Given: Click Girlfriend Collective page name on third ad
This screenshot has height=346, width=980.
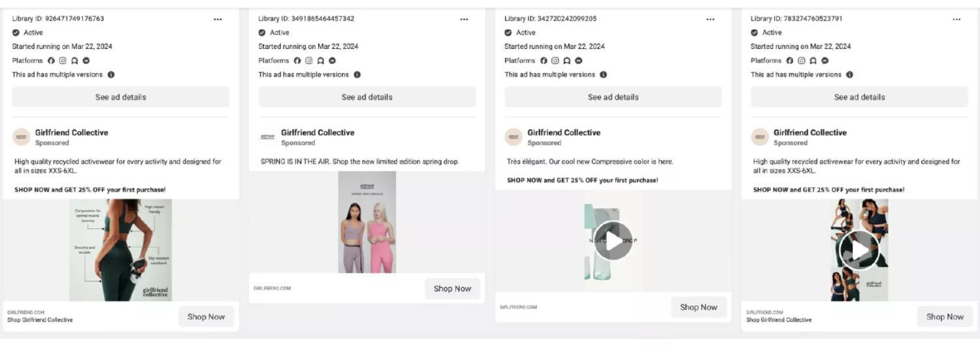Looking at the screenshot, I should (563, 132).
